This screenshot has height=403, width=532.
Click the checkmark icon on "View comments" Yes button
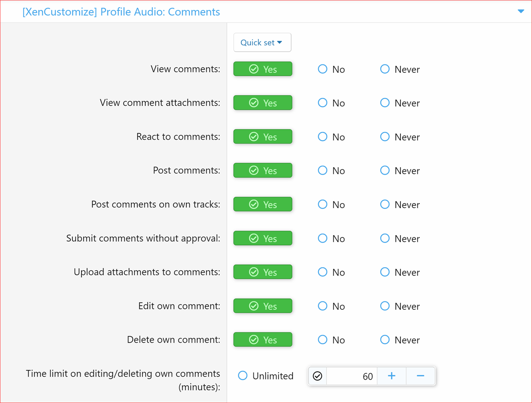pyautogui.click(x=254, y=69)
